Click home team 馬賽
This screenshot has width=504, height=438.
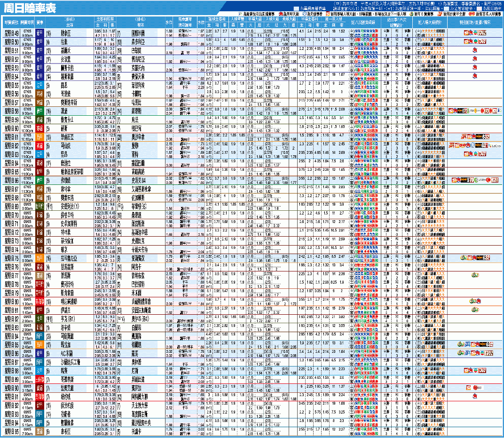pos(64,371)
